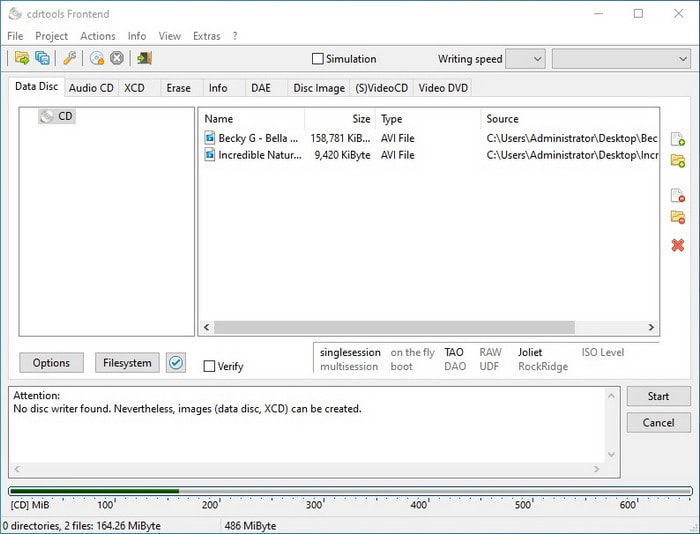Click the red X remove-all icon
Screen dimensions: 700x534
pos(677,245)
